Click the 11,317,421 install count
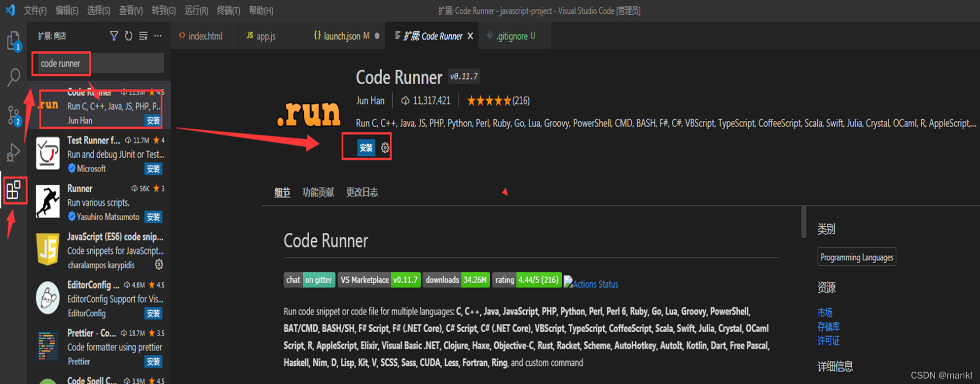The image size is (980, 384). click(426, 101)
